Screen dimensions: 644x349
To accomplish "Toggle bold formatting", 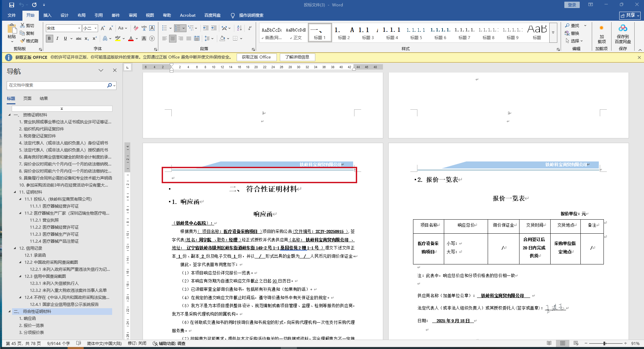I will pyautogui.click(x=49, y=38).
